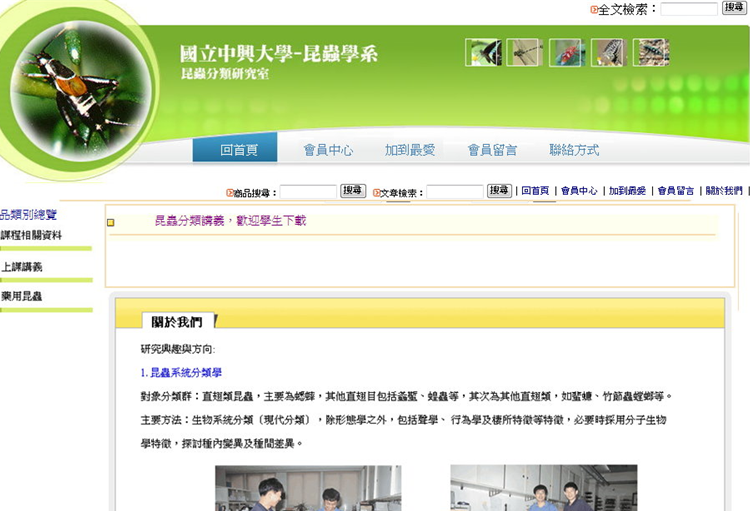Click the red insect thumbnail in header
750x511 pixels.
567,52
